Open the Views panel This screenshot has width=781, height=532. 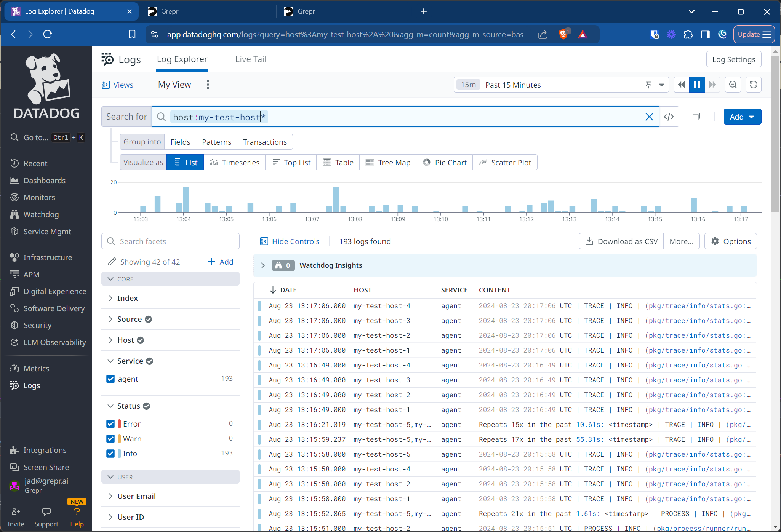click(x=117, y=85)
